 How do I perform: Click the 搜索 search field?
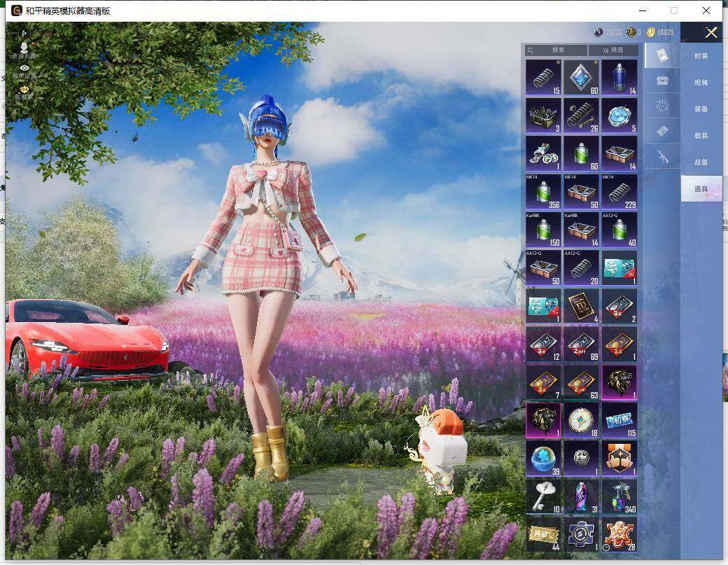[x=556, y=50]
